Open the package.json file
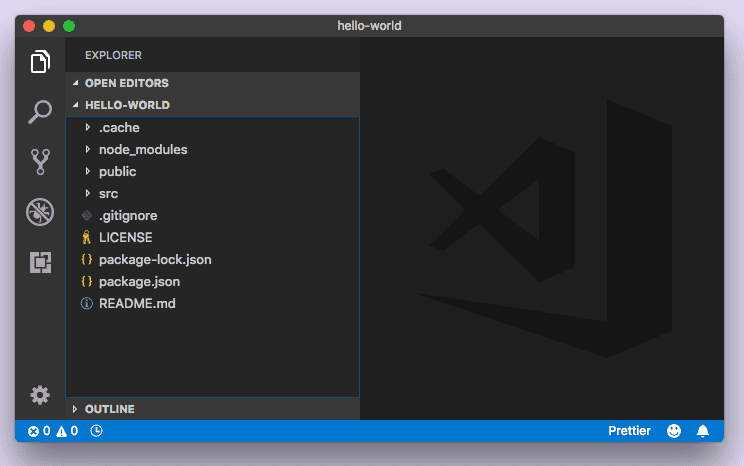The image size is (744, 466). 140,282
